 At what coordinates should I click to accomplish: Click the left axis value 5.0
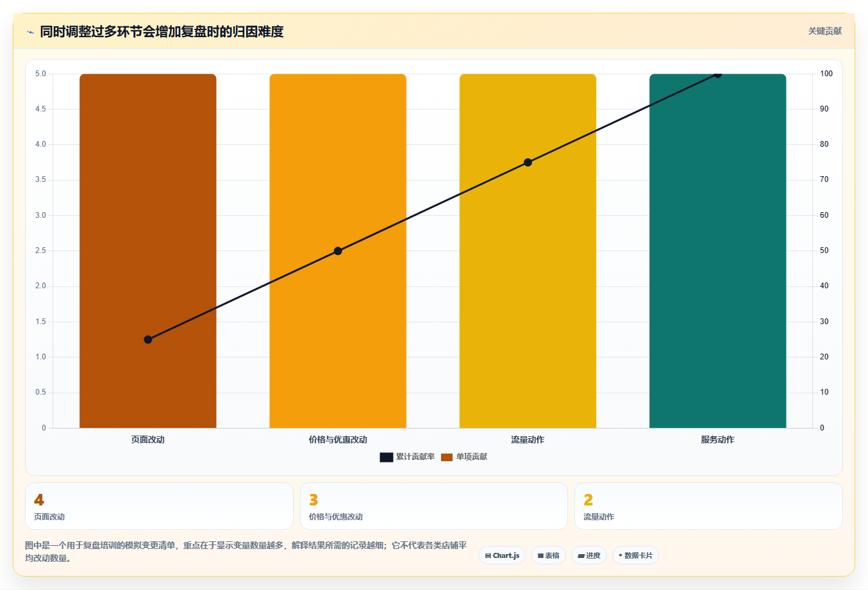click(x=40, y=74)
